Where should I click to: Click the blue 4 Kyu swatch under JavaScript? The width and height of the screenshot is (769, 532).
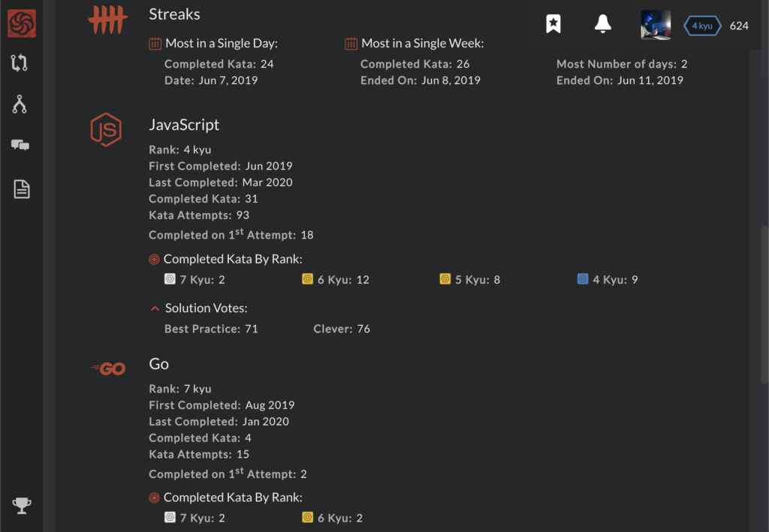pos(583,279)
